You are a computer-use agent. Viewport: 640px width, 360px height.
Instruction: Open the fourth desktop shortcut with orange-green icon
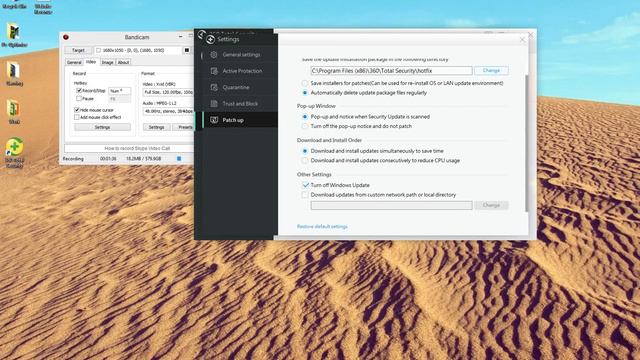14,112
